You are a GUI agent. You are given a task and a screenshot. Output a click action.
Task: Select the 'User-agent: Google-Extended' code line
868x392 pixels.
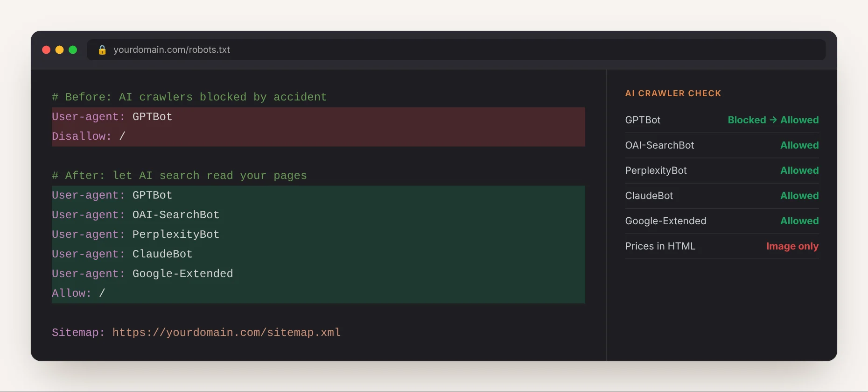click(142, 274)
